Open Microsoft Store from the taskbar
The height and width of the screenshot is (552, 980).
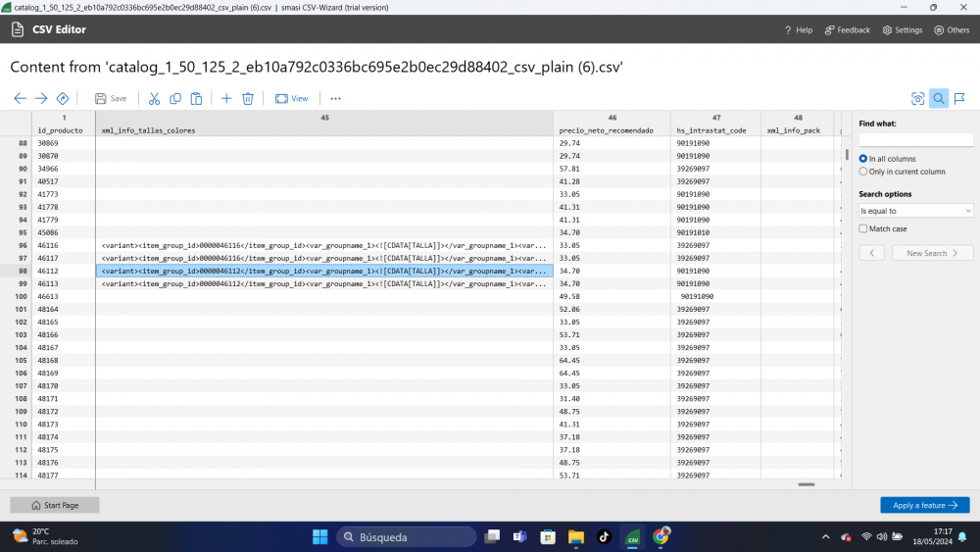[x=548, y=537]
